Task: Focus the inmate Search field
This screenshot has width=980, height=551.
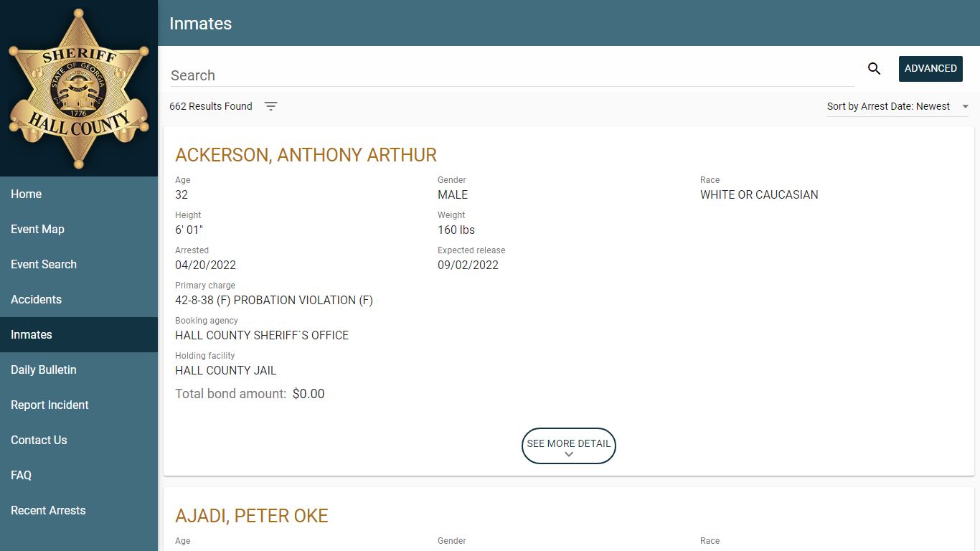Action: (x=512, y=75)
